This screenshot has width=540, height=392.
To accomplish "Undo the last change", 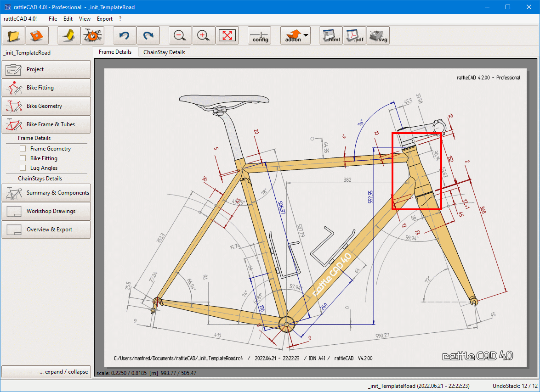I will click(x=125, y=35).
